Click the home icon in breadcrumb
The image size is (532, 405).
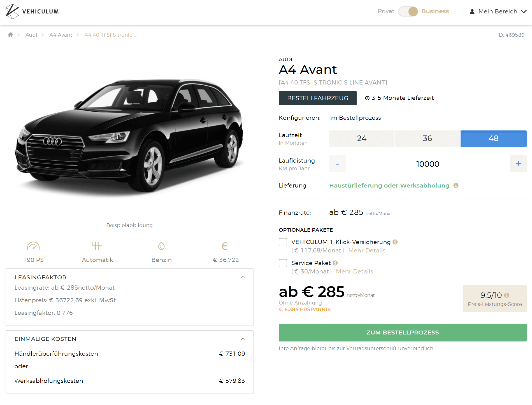10,35
